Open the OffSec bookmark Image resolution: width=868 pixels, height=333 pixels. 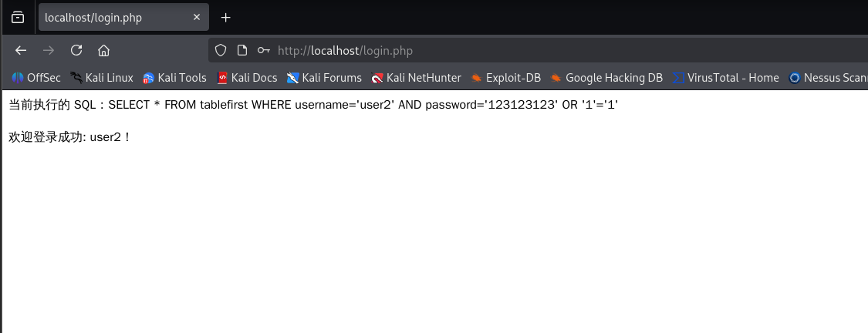[x=36, y=78]
